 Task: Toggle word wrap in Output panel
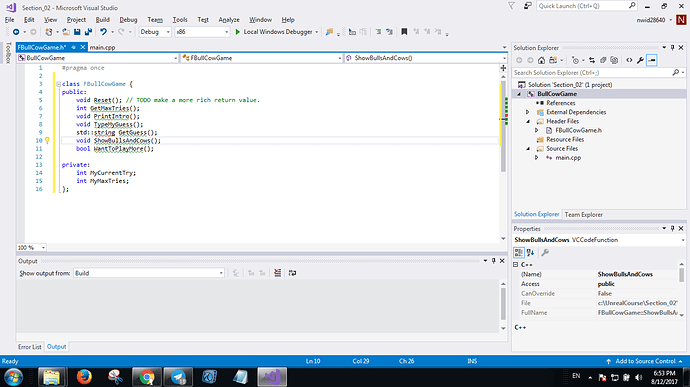coord(292,273)
